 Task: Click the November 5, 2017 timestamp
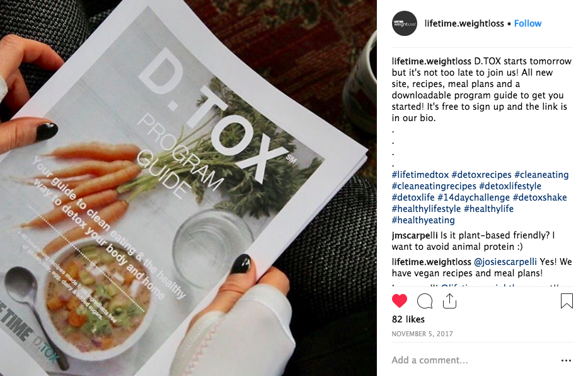(422, 334)
